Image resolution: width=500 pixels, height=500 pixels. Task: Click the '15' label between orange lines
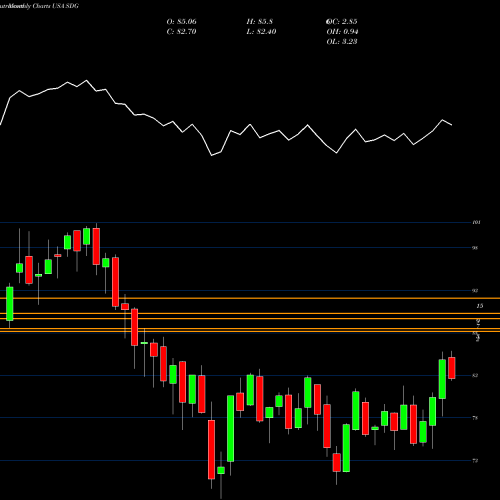tap(480, 306)
